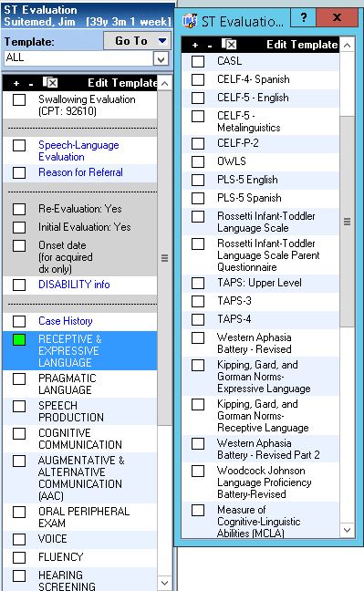Open the DISABILITY info link
This screenshot has height=591, width=364.
[74, 285]
